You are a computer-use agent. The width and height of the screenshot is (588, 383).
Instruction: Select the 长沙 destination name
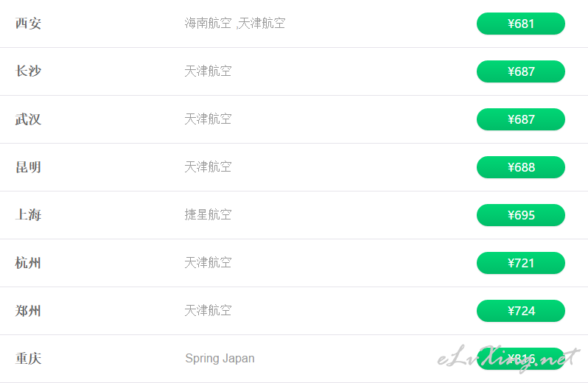28,71
